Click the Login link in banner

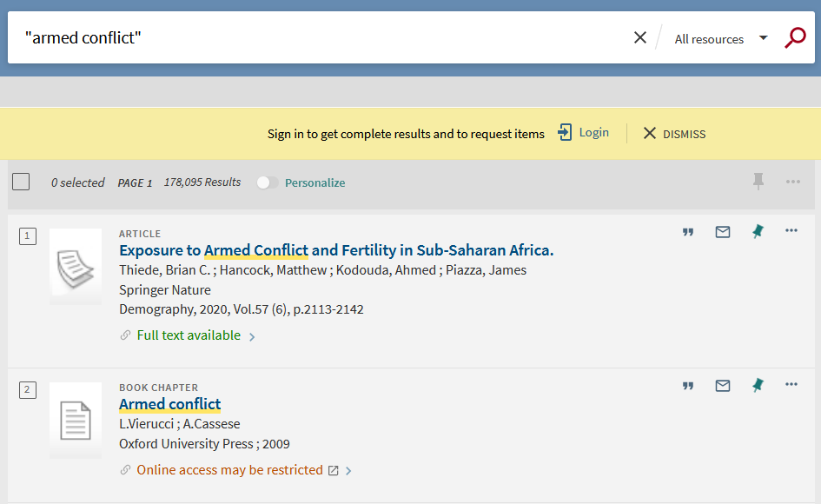pyautogui.click(x=584, y=133)
